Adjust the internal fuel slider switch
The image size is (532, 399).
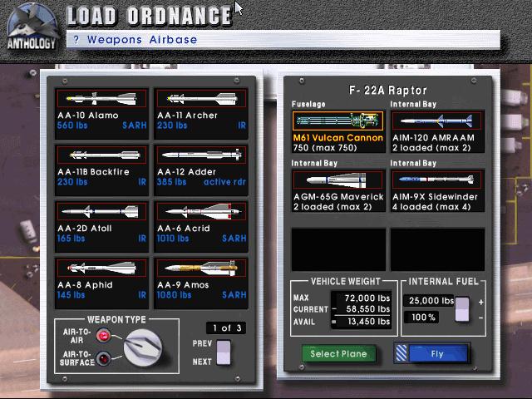pyautogui.click(x=462, y=309)
